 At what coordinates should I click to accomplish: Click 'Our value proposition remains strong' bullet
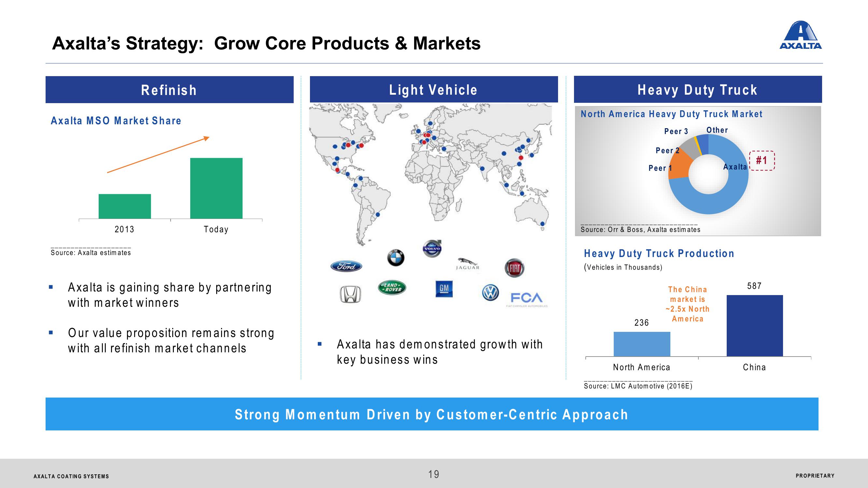tap(171, 340)
